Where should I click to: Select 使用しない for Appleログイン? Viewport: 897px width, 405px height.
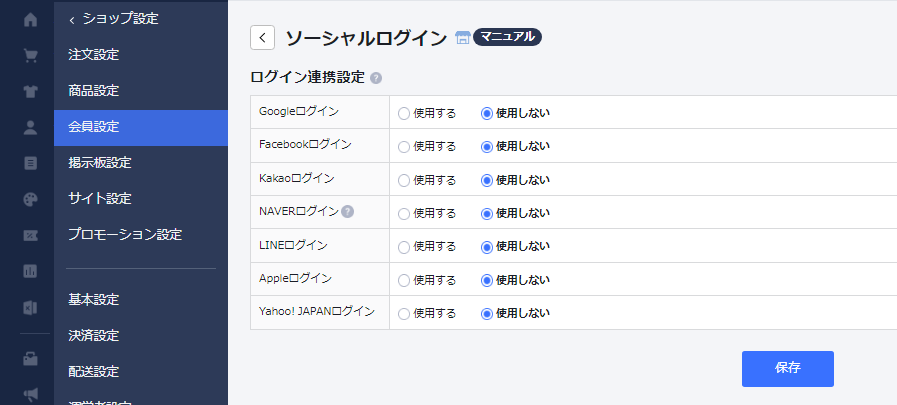click(487, 281)
